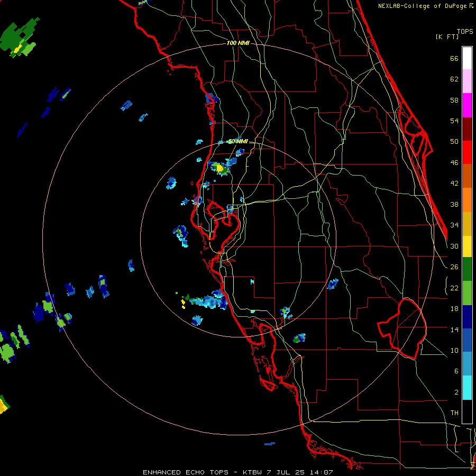This screenshot has height=476, width=476.
Task: Select the navy blue legend swatch
Action: click(467, 317)
